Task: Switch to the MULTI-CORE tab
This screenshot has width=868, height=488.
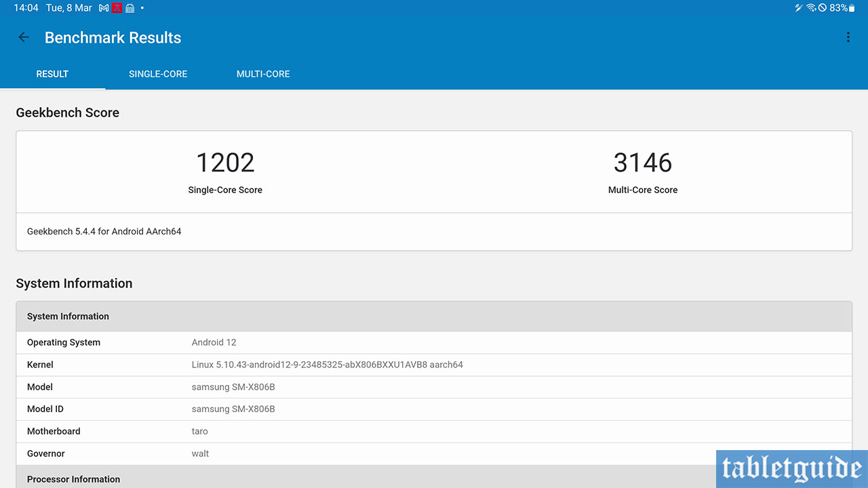Action: (x=263, y=74)
